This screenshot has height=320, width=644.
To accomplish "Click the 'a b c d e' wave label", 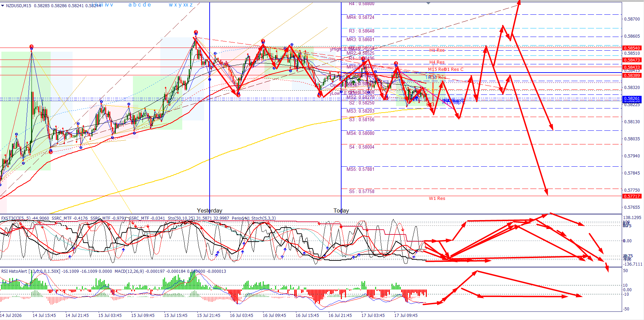I will [x=139, y=5].
